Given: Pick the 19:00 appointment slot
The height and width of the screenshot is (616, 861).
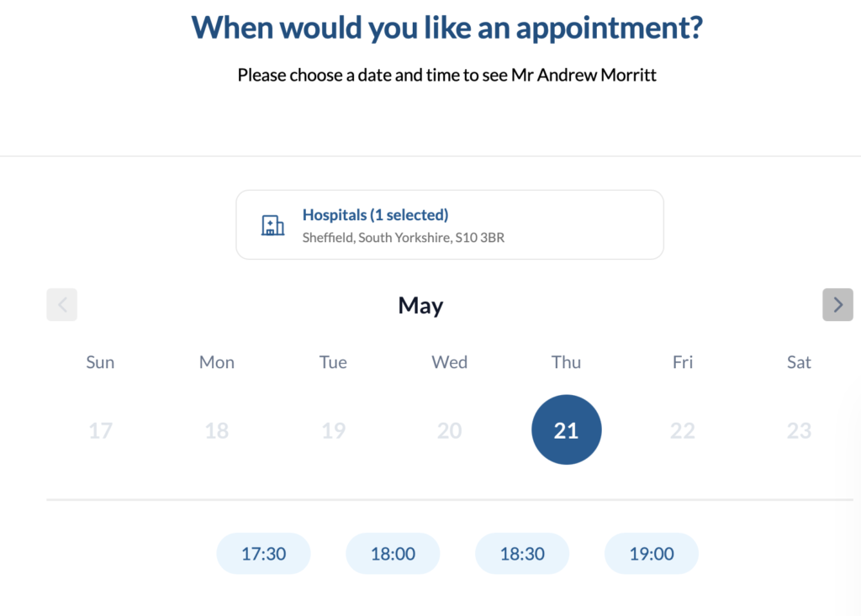Looking at the screenshot, I should 651,553.
